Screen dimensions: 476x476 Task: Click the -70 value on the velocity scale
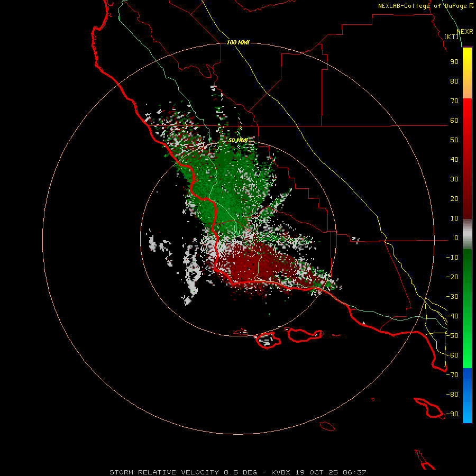452,375
